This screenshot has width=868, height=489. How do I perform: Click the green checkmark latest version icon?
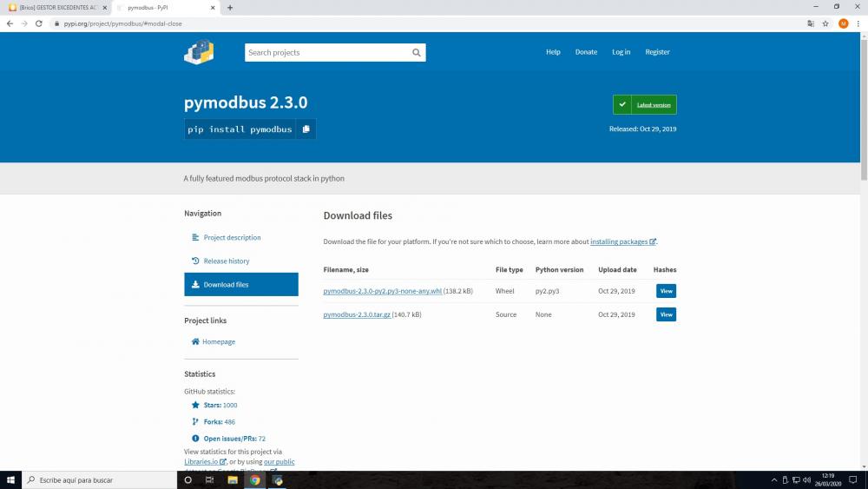[x=622, y=105]
